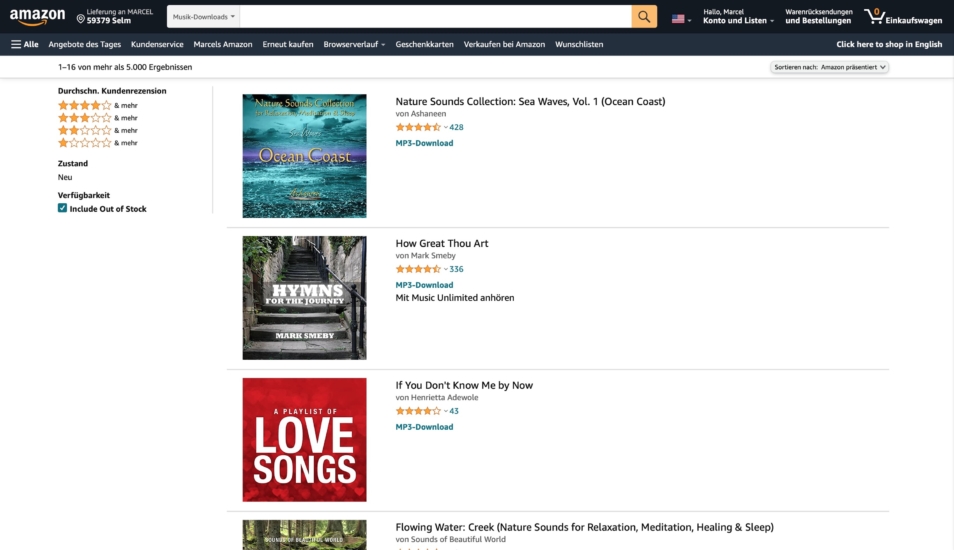954x550 pixels.
Task: Filter by four stars and more
Action: coord(85,105)
